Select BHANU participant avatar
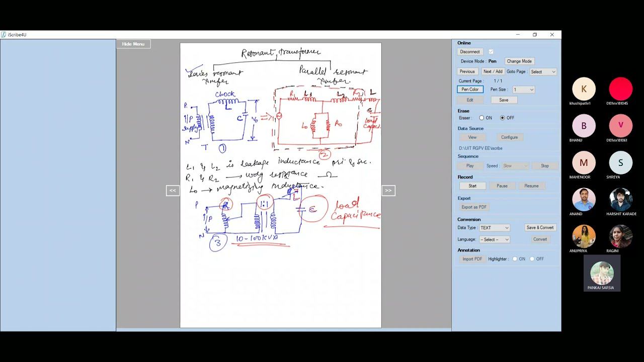 pyautogui.click(x=584, y=126)
